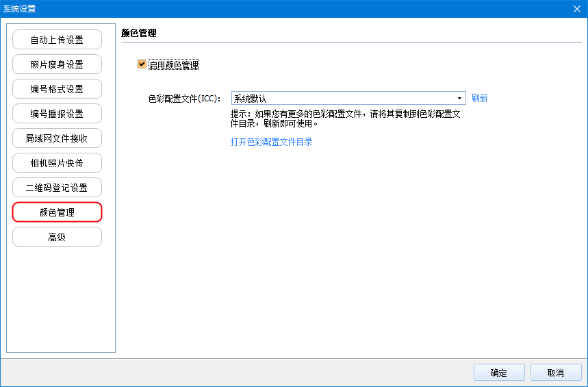Switch to 编号格式设置 section
The image size is (588, 387).
(57, 89)
